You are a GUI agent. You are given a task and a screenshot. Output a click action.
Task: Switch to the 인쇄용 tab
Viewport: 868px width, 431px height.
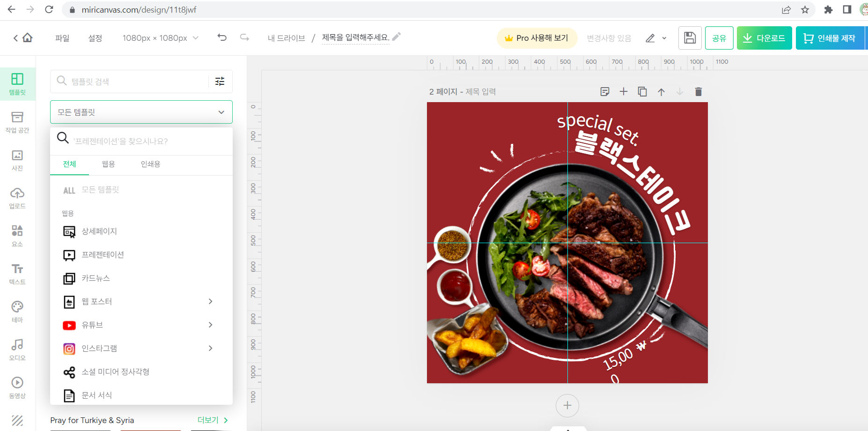(150, 164)
